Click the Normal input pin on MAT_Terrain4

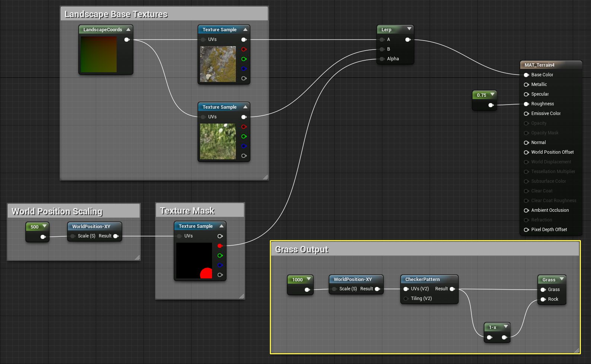coord(526,143)
